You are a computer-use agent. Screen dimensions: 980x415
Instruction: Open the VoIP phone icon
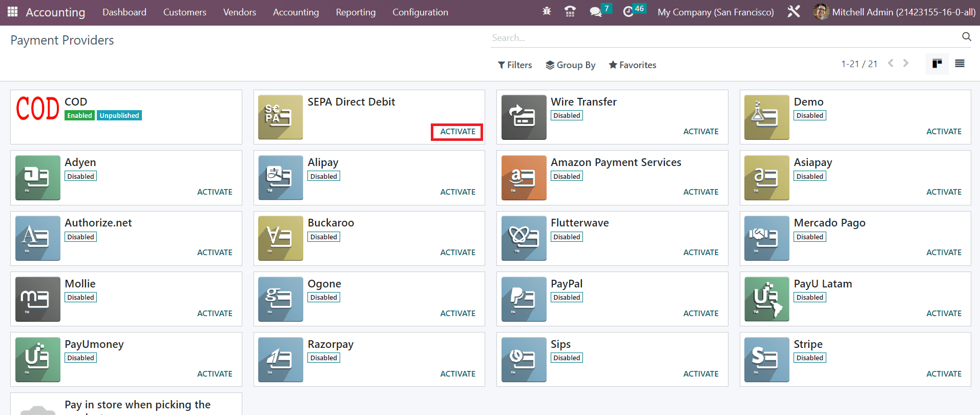(x=570, y=11)
